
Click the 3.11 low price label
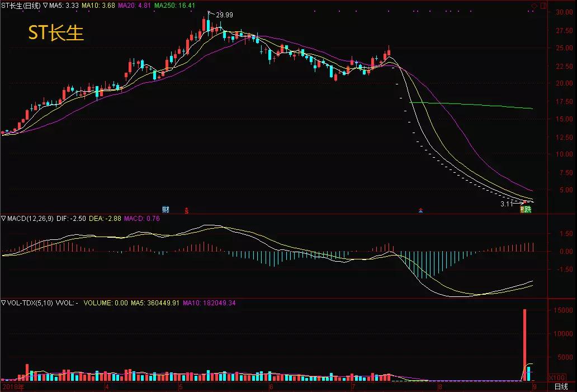tap(507, 204)
